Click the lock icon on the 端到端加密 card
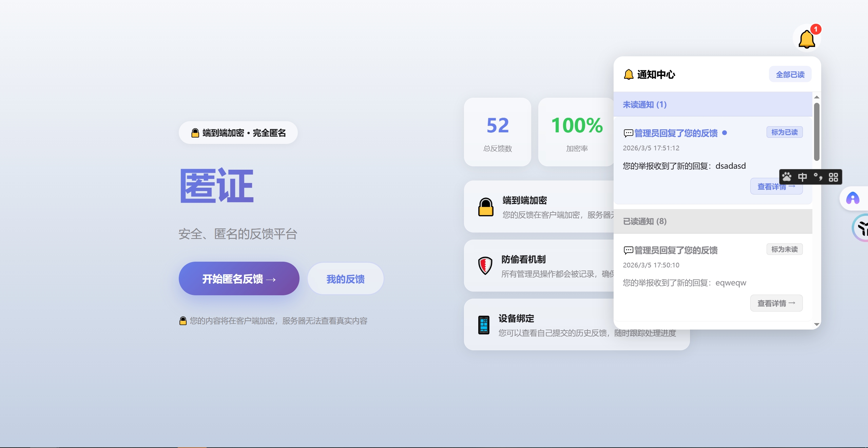 point(486,206)
